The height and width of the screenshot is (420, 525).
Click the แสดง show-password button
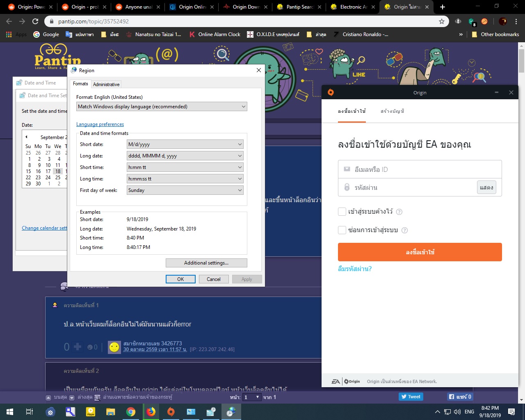click(486, 187)
